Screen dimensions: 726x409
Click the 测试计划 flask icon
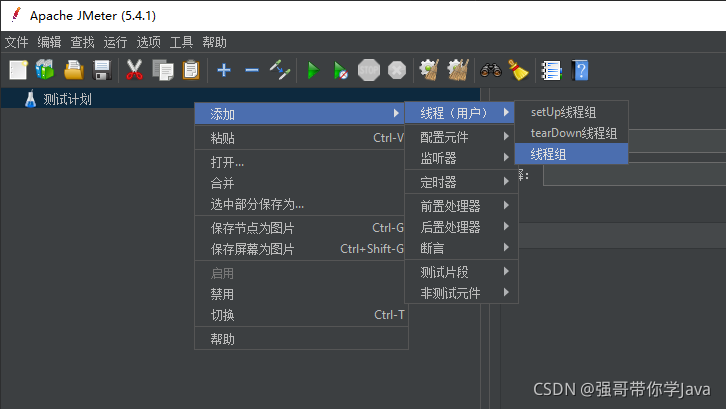(31, 99)
